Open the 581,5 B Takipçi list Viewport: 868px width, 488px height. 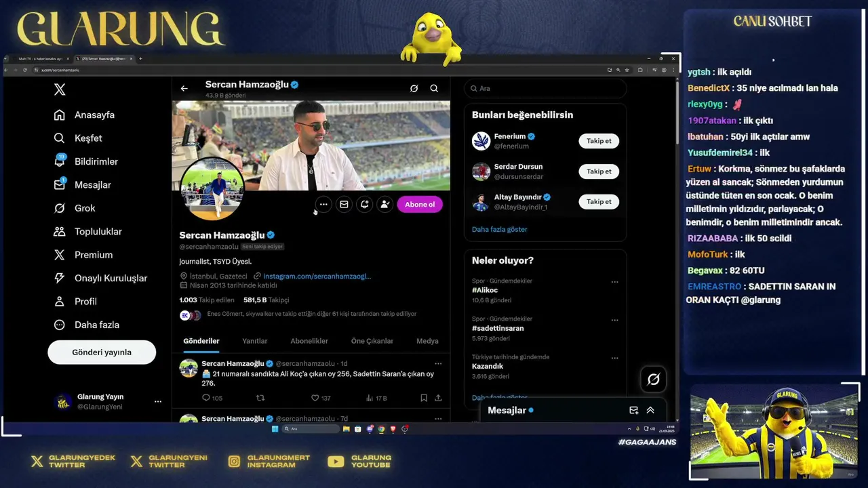point(267,300)
